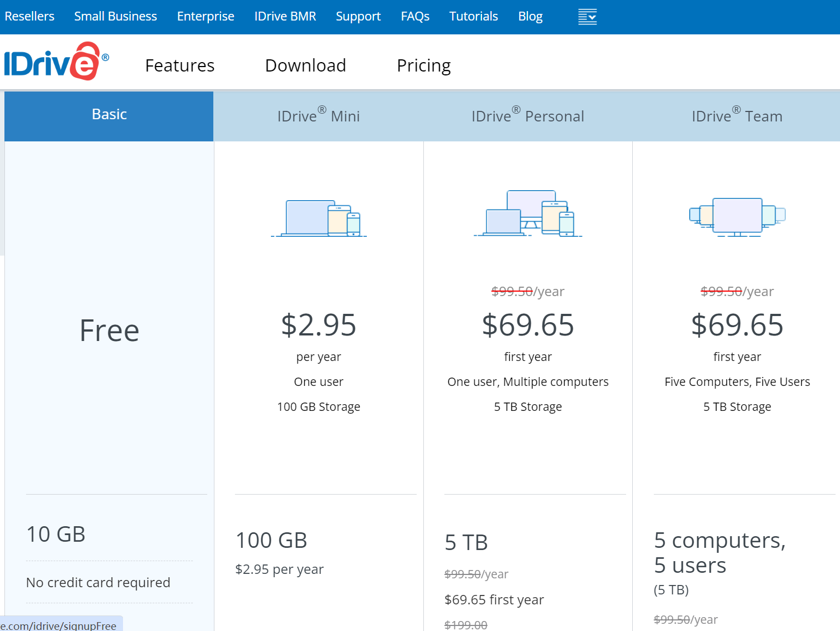The height and width of the screenshot is (631, 840).
Task: Click 'No credit card required' text
Action: tap(98, 582)
